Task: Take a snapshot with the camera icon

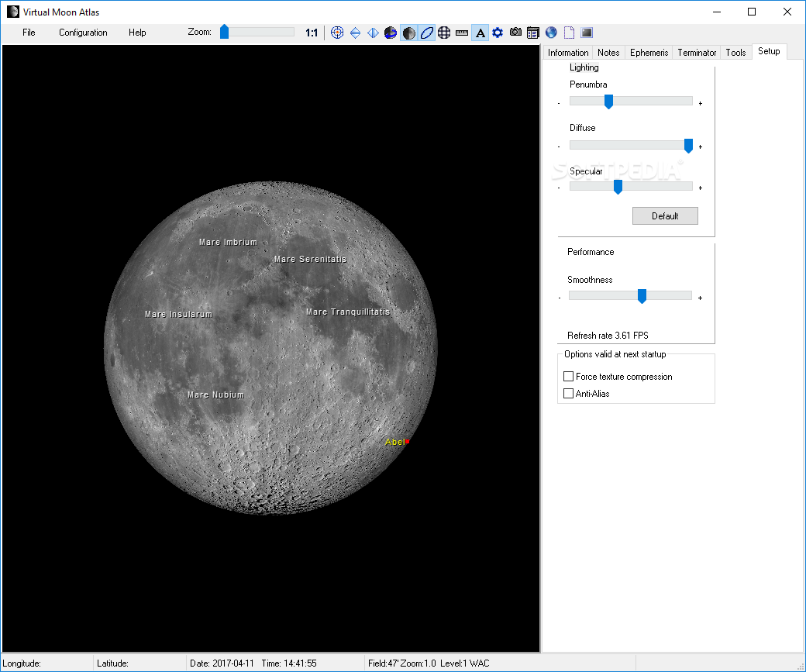Action: (515, 32)
